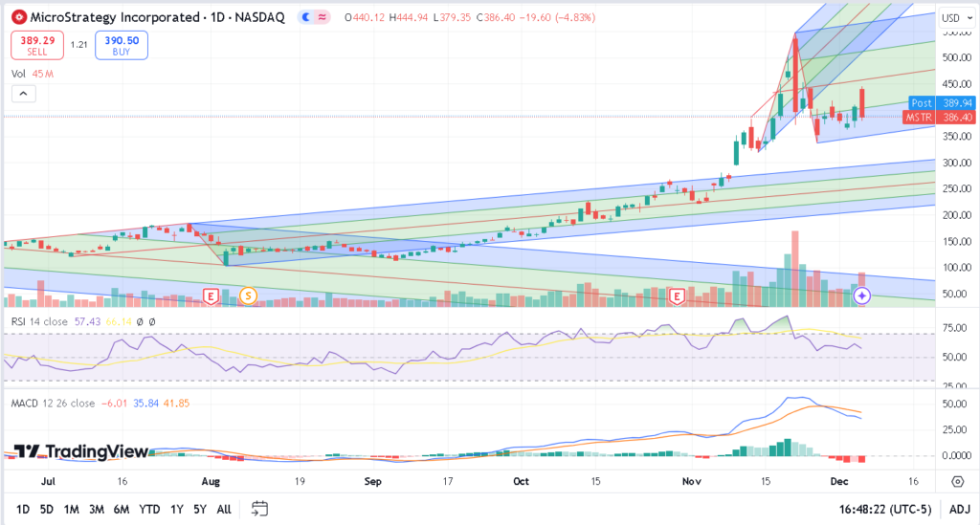Image resolution: width=980 pixels, height=525 pixels.
Task: Click the MSTR 386.40 price label
Action: pyautogui.click(x=939, y=118)
